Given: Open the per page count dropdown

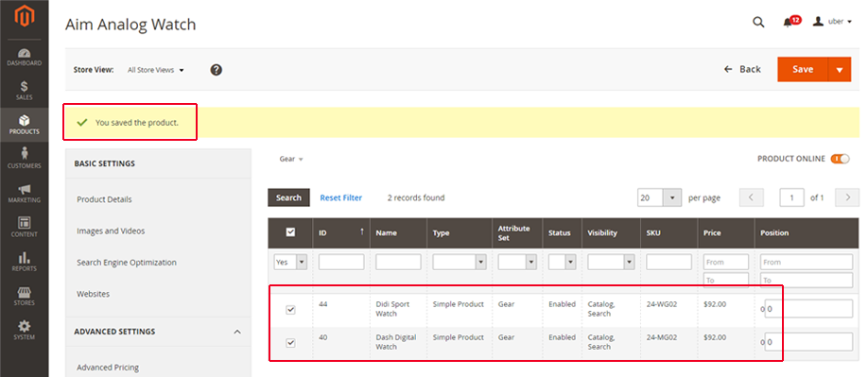Looking at the screenshot, I should 659,197.
